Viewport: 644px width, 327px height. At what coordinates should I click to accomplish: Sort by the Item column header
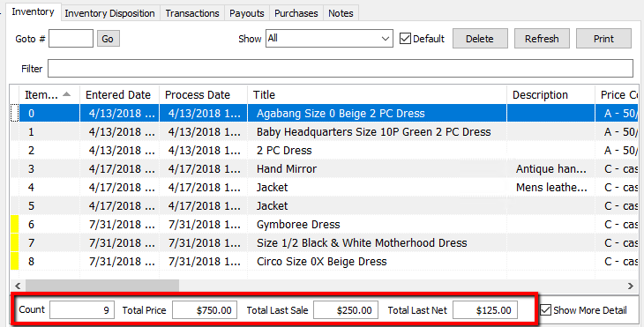coord(49,95)
